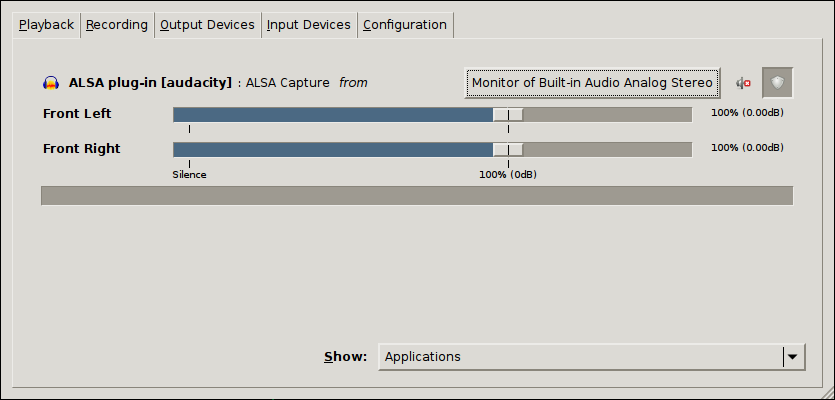Open the Playback tab

tap(46, 25)
